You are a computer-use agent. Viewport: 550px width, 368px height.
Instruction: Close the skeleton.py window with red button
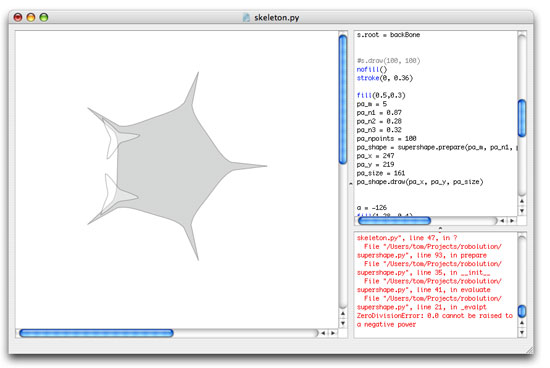tap(18, 17)
